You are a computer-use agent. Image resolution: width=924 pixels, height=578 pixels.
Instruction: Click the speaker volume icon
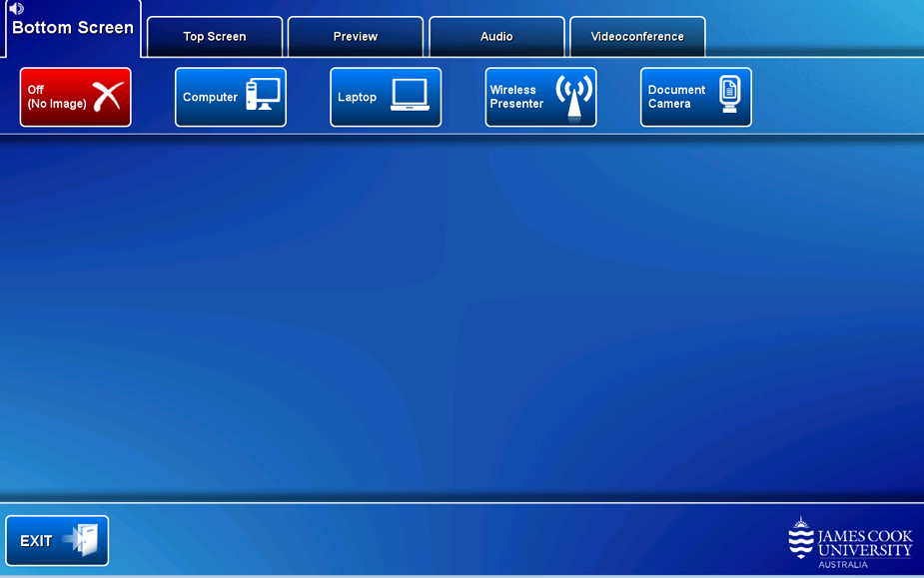17,8
